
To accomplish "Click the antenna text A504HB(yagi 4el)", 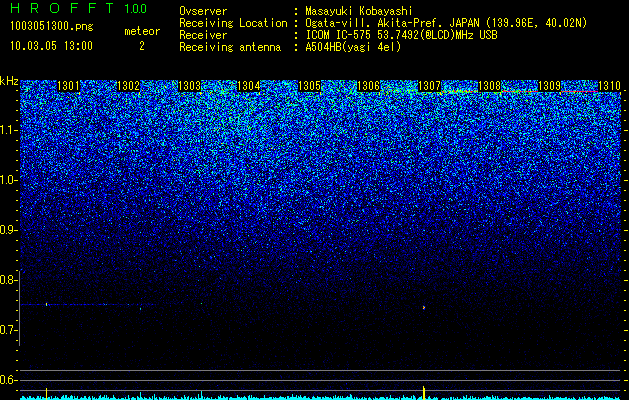I will pos(353,47).
